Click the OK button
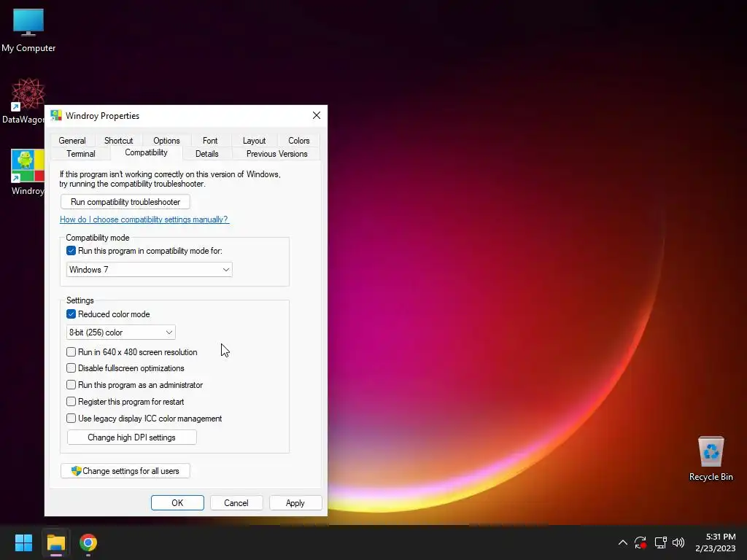The height and width of the screenshot is (560, 747). click(x=177, y=503)
